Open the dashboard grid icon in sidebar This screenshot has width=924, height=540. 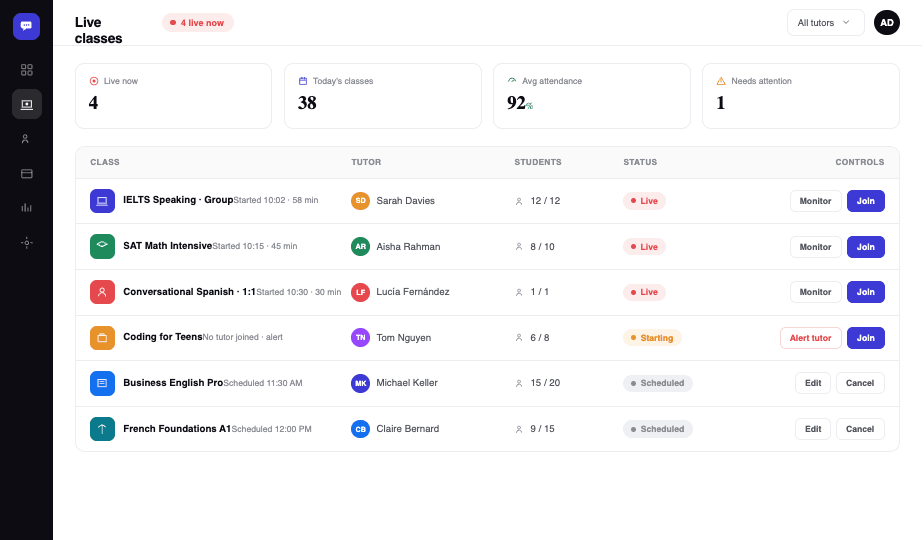(27, 70)
